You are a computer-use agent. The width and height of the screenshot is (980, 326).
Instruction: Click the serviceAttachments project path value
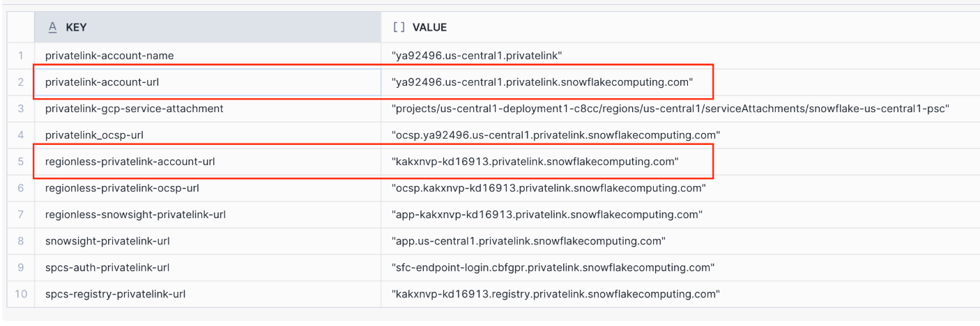(x=671, y=109)
